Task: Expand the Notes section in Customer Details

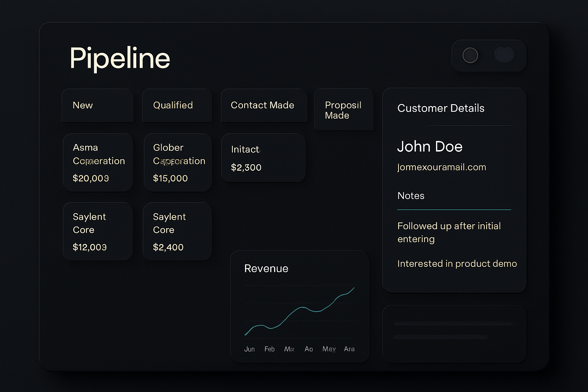Action: coord(411,196)
